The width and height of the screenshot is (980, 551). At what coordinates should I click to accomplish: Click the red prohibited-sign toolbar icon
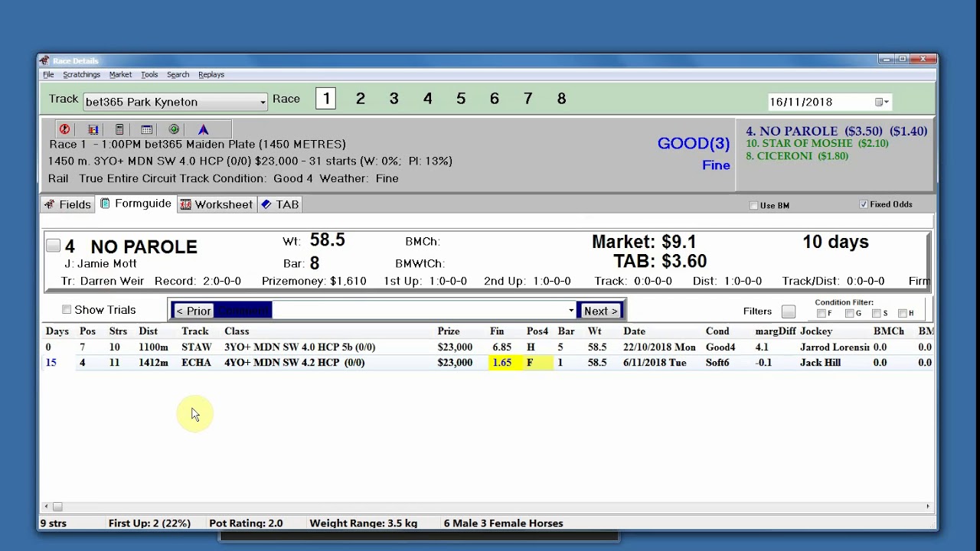[65, 129]
